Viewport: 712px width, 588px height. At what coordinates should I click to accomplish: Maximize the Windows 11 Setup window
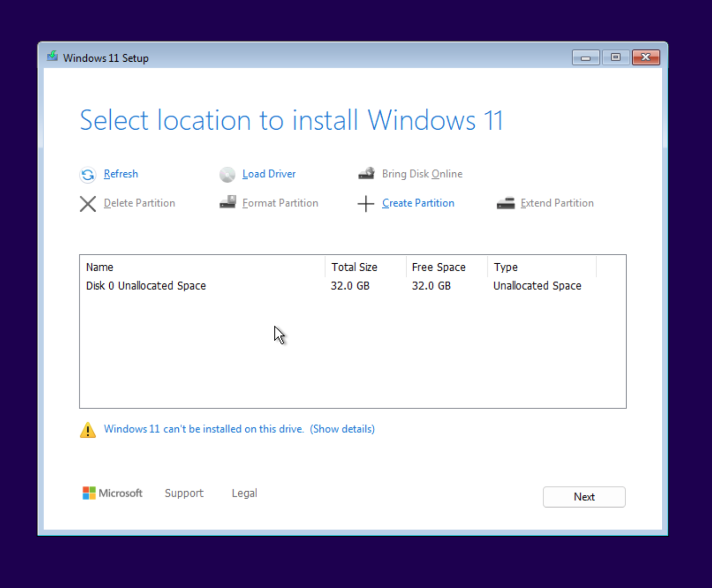(616, 57)
